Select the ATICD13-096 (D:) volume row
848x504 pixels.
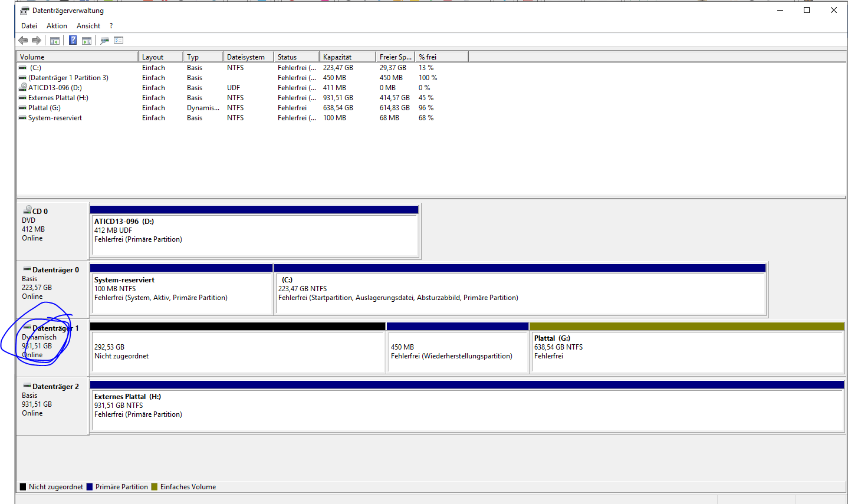coord(242,88)
